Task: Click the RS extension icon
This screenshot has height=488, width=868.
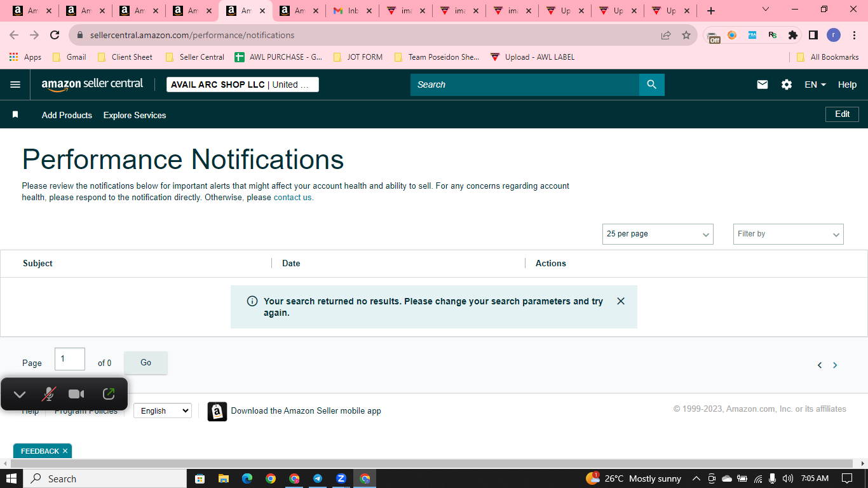Action: point(773,35)
